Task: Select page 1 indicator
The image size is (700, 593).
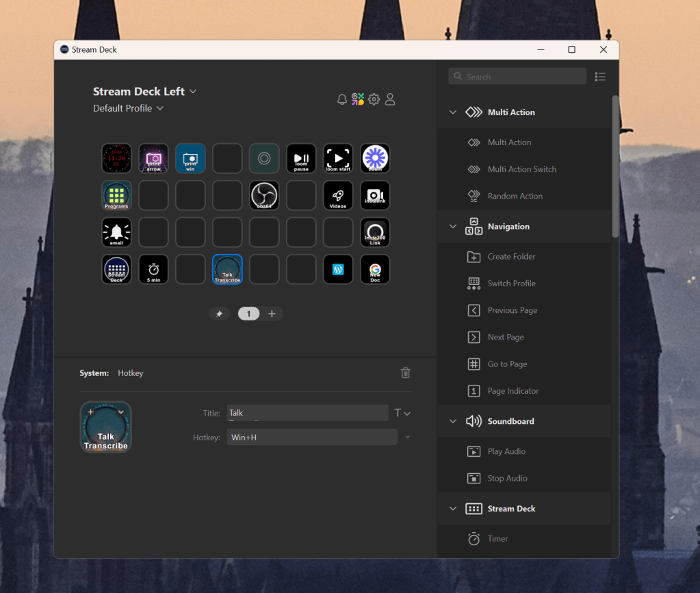Action: pyautogui.click(x=248, y=314)
